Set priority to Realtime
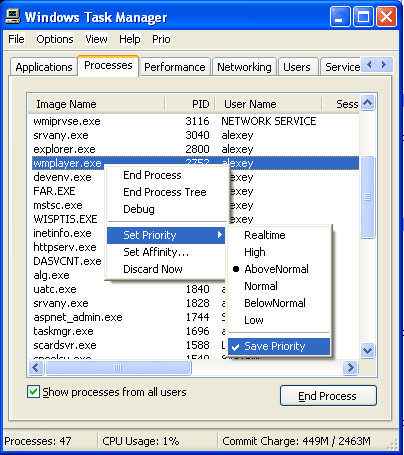 click(x=279, y=235)
